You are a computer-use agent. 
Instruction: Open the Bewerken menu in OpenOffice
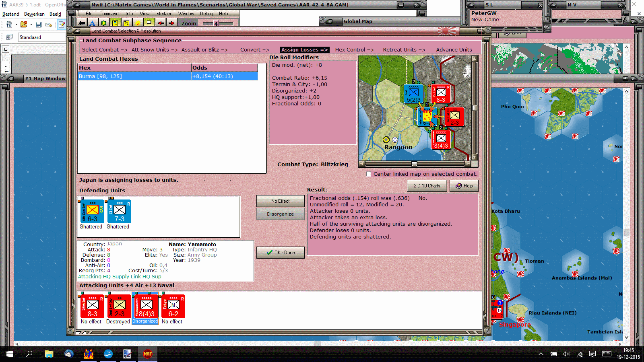(34, 14)
